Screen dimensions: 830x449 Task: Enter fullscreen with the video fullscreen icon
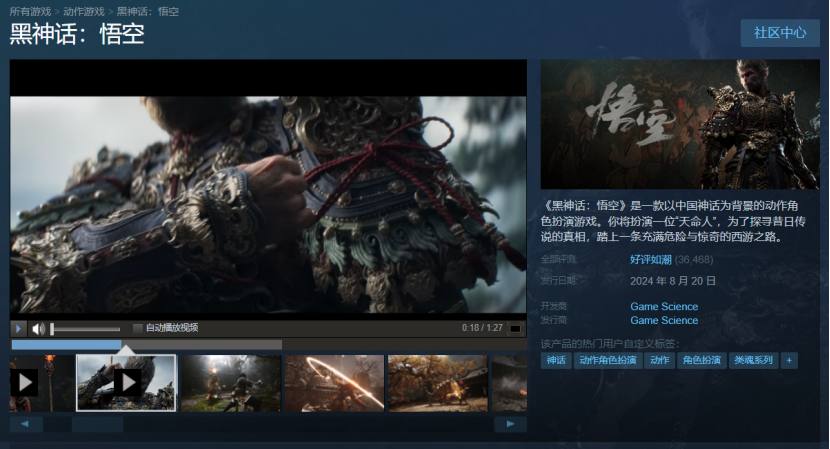(x=515, y=328)
